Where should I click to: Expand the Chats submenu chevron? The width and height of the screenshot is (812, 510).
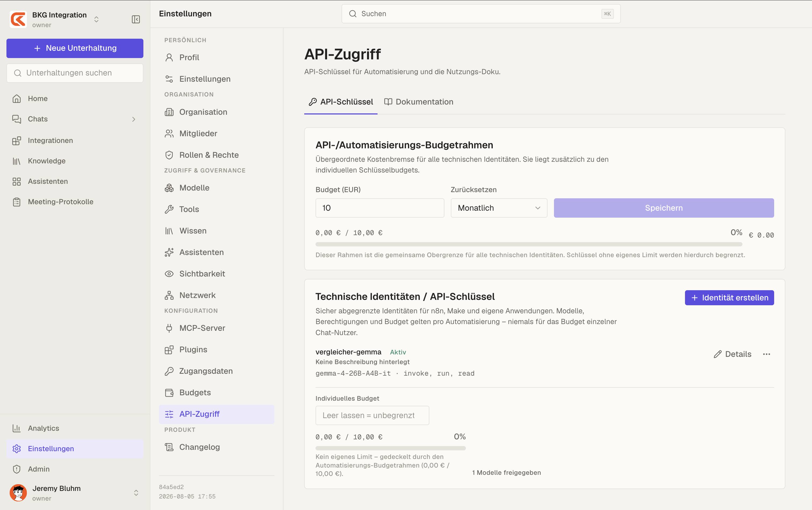[x=133, y=119]
